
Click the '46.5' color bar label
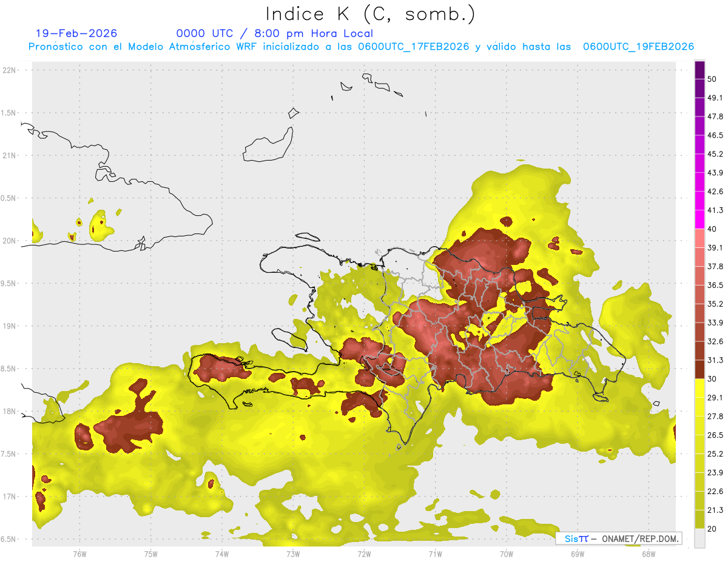click(x=715, y=135)
